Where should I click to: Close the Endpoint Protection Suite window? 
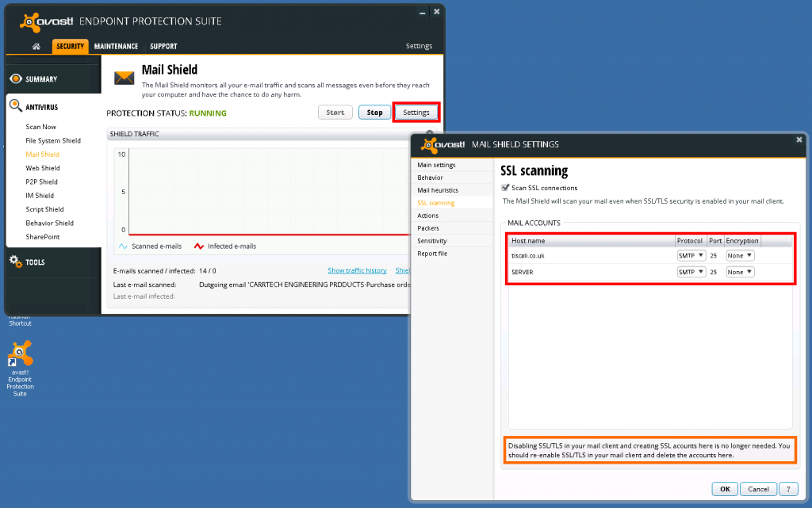tap(437, 11)
